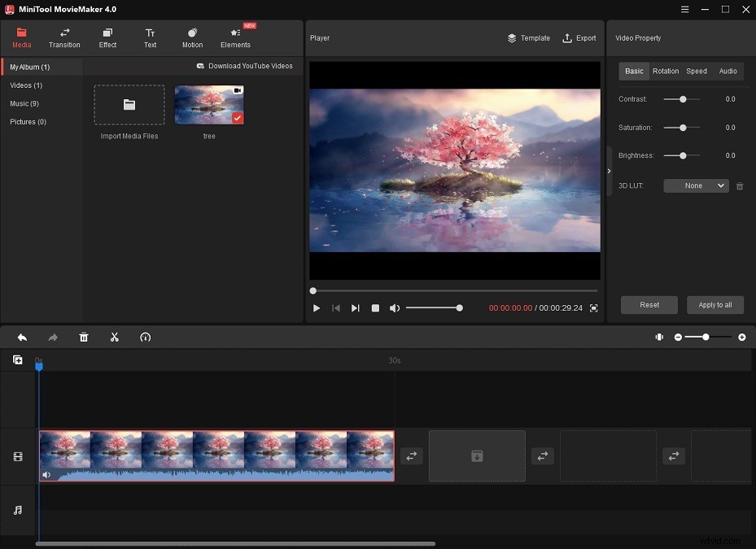Zoom in the timeline with plus icon
Viewport: 756px width, 549px height.
[741, 337]
